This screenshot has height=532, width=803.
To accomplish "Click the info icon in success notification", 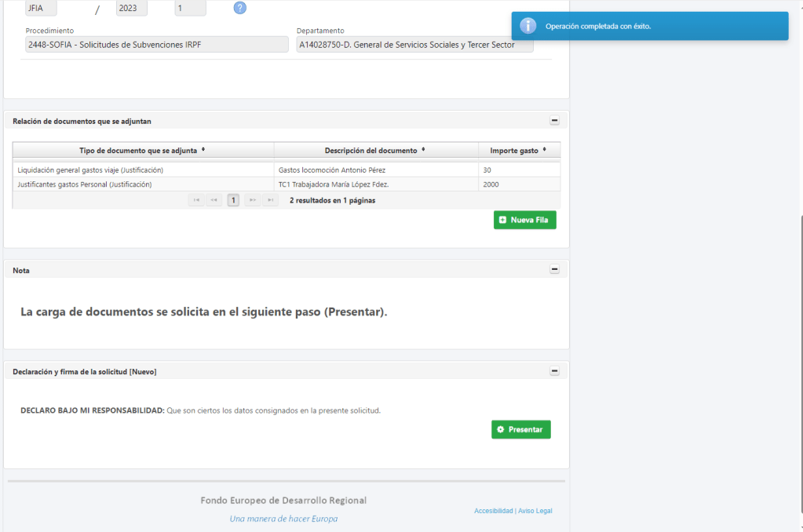I will 529,26.
